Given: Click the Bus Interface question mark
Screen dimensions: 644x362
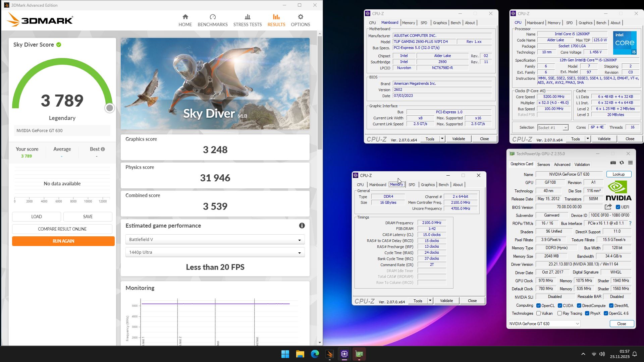Looking at the screenshot, I should (x=630, y=223).
